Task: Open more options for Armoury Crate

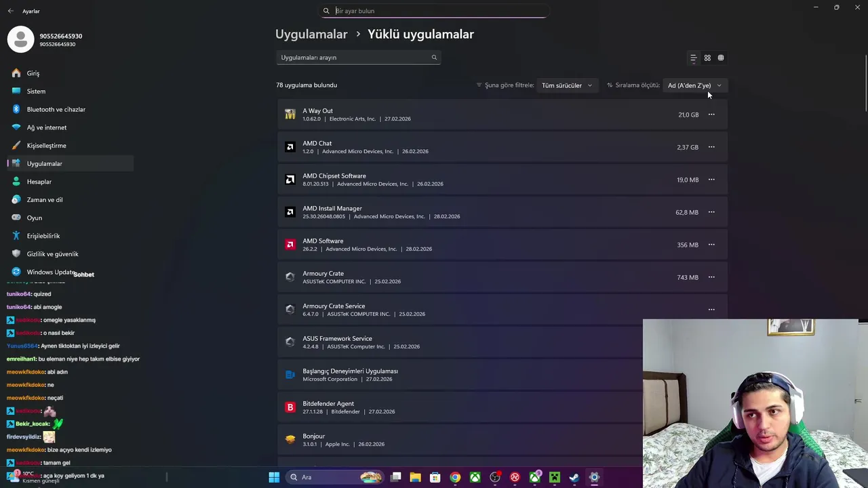Action: 711,277
